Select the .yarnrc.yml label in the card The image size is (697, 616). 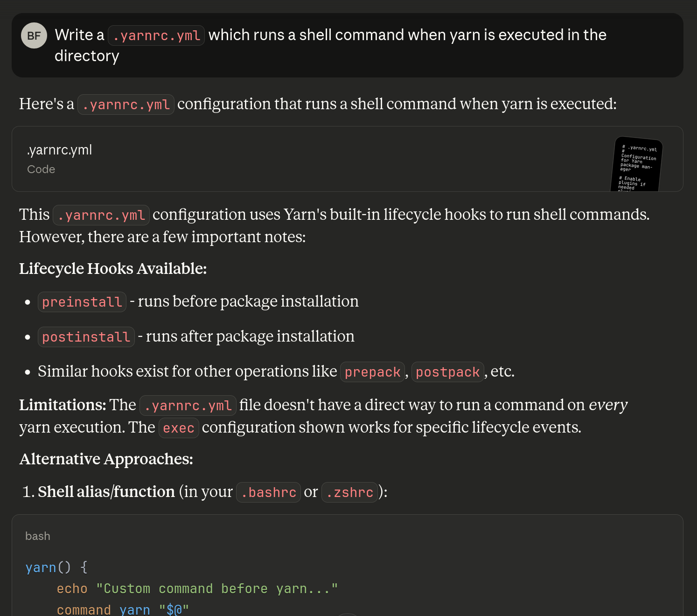pyautogui.click(x=59, y=149)
